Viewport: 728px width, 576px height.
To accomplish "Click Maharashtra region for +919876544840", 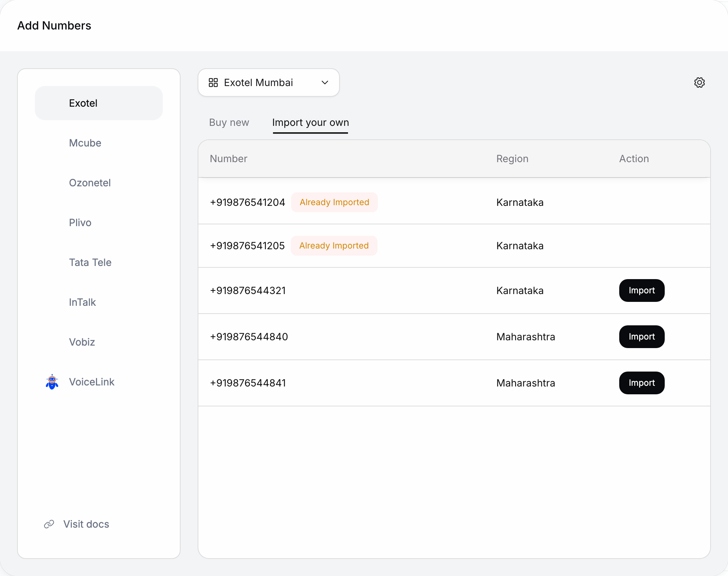I will 525,337.
